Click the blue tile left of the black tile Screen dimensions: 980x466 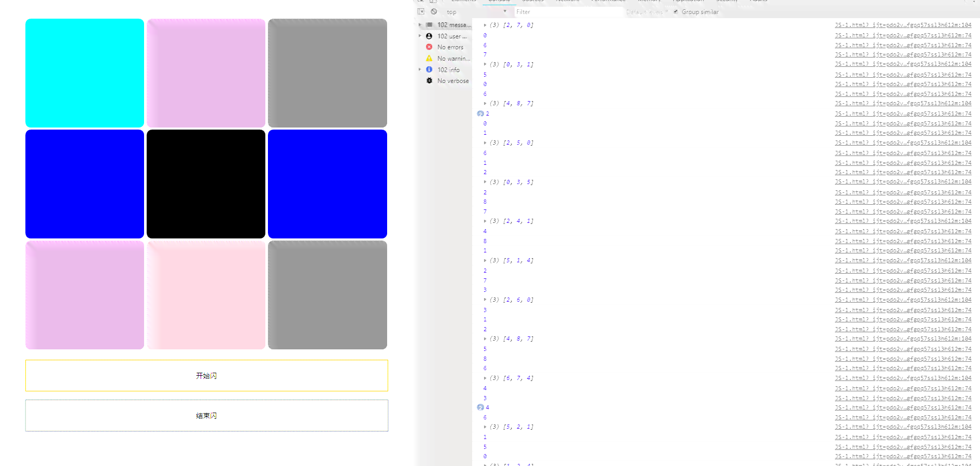click(x=84, y=184)
